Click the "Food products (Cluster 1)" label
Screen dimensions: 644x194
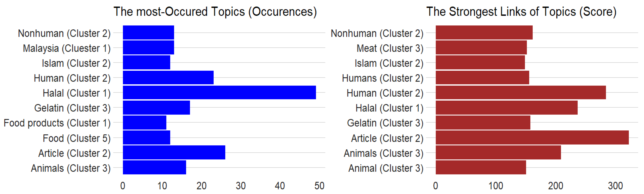point(57,123)
